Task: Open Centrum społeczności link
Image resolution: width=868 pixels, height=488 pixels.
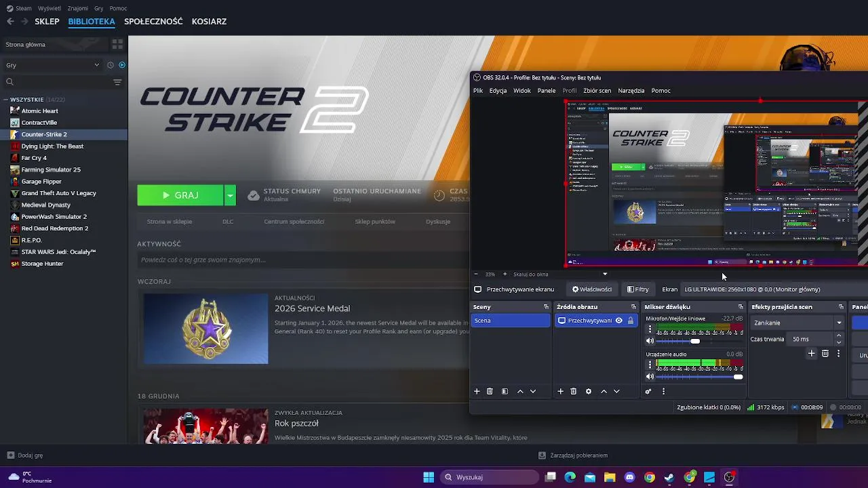Action: [x=294, y=222]
